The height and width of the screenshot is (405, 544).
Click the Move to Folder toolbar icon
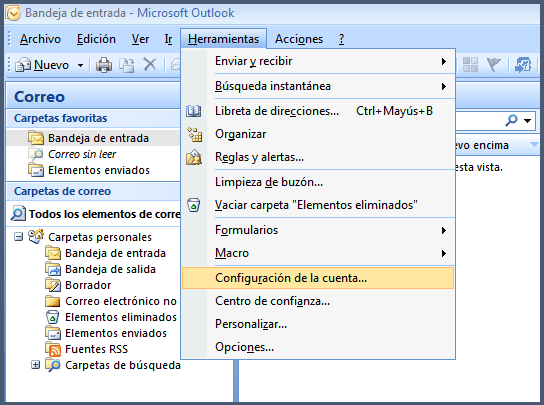click(x=127, y=65)
